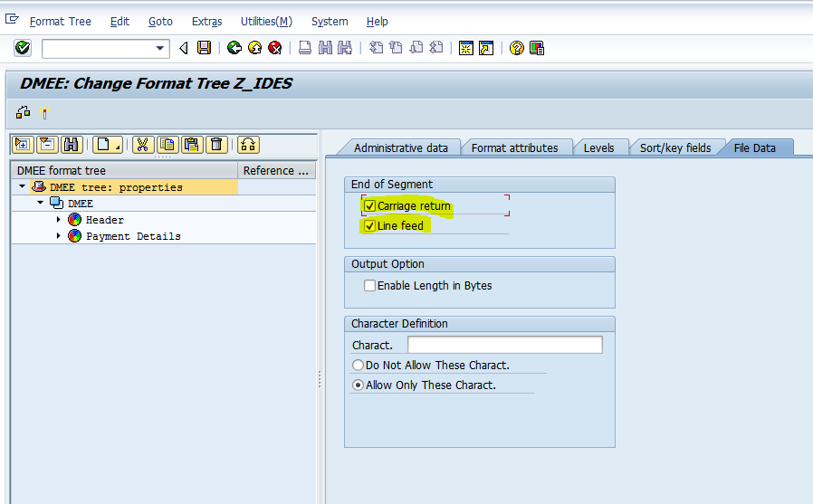Uncheck the Carriage return checkbox
Screen dimensions: 813x504
pyautogui.click(x=369, y=206)
